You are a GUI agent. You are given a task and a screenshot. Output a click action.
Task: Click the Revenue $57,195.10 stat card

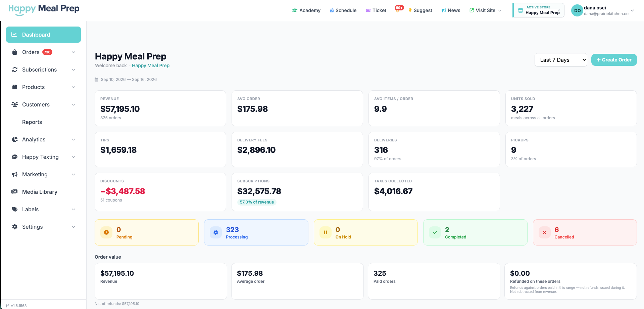pos(160,108)
